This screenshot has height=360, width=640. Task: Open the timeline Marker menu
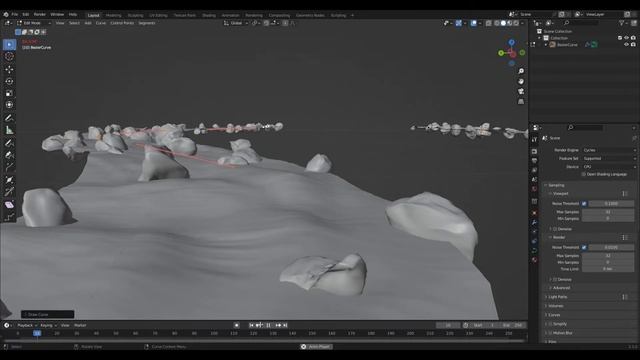80,325
